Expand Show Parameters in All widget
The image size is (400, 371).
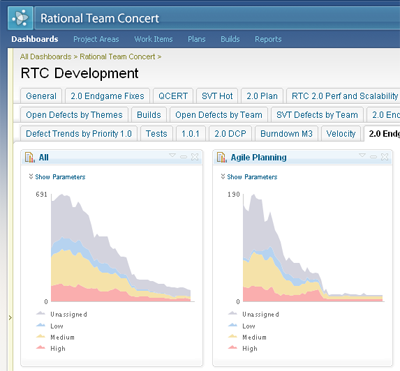[57, 177]
